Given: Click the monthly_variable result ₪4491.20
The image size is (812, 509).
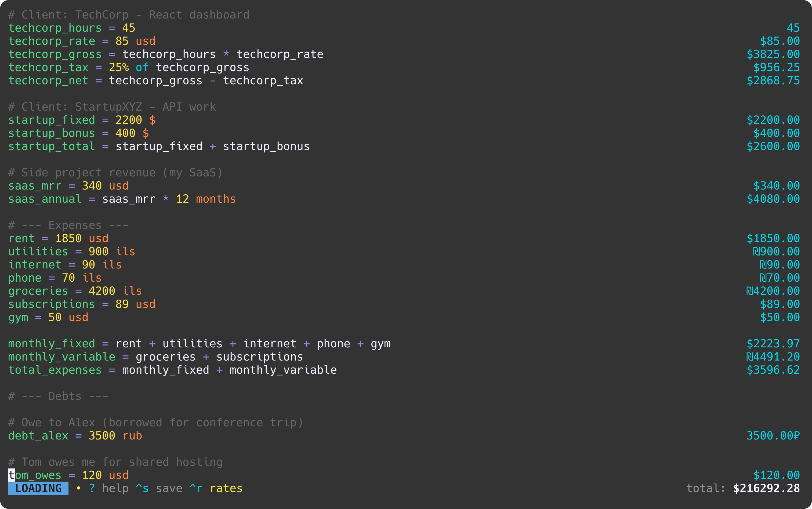Looking at the screenshot, I should (773, 357).
